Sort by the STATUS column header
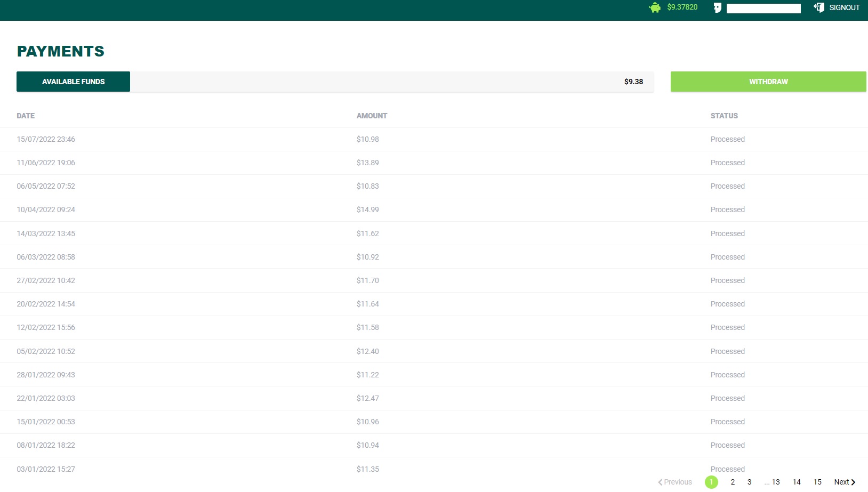Viewport: 868px width, 492px height. click(x=724, y=116)
